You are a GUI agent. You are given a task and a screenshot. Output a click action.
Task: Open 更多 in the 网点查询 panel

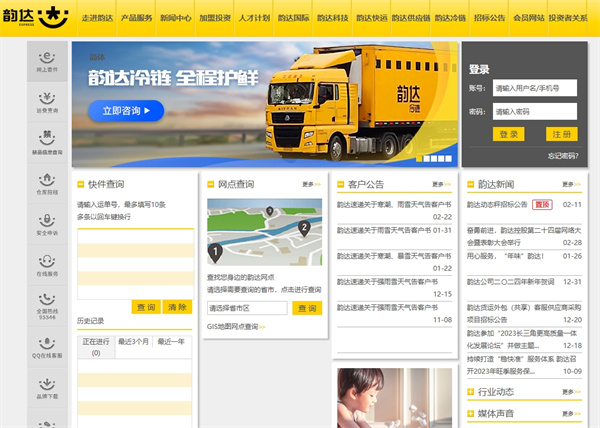click(x=311, y=184)
